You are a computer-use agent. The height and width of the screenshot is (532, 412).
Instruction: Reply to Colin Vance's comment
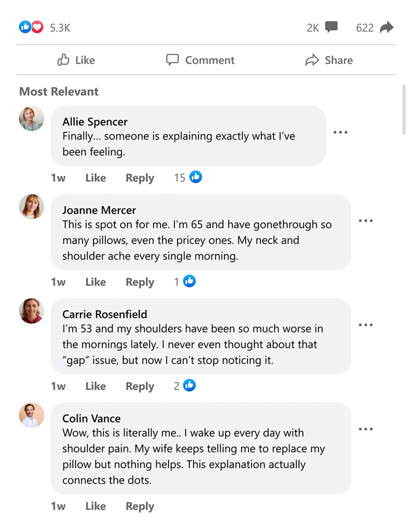click(x=139, y=506)
